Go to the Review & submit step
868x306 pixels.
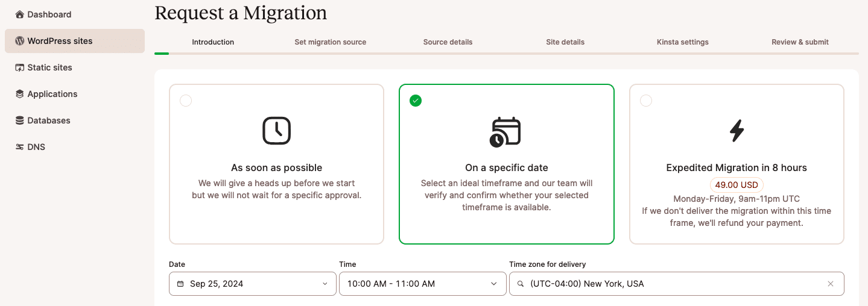pyautogui.click(x=800, y=42)
